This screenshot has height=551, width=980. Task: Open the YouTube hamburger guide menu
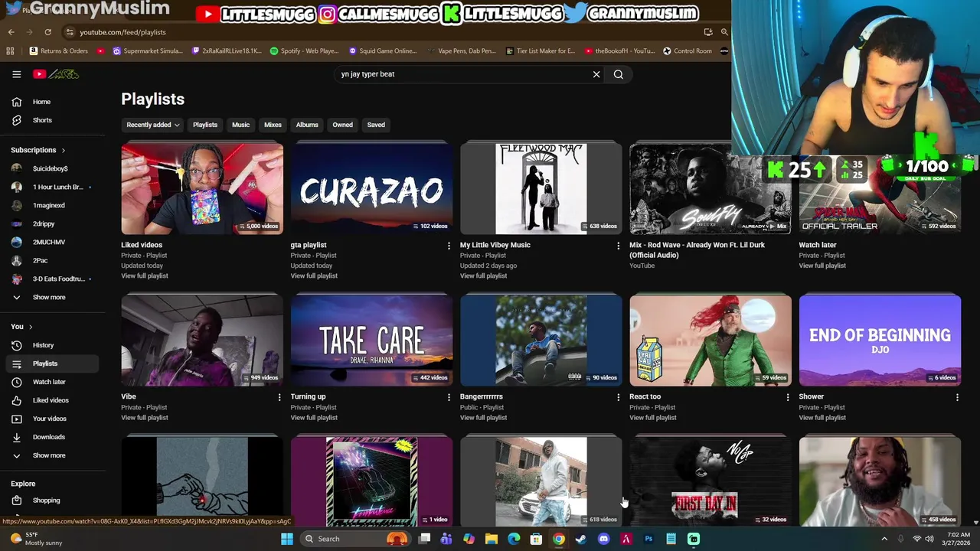pos(16,74)
